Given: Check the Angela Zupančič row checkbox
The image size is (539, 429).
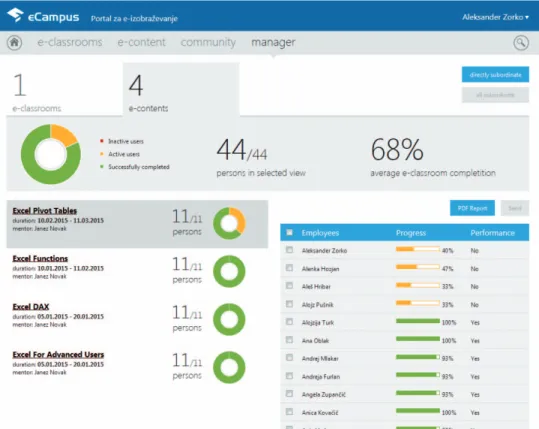Looking at the screenshot, I should [x=289, y=394].
